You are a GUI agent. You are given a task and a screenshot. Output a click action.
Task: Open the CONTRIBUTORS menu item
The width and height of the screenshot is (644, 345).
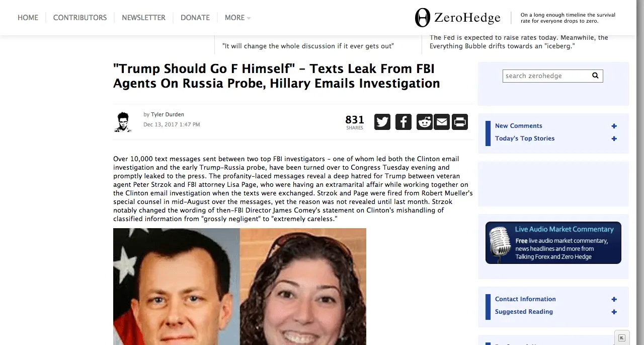point(80,18)
